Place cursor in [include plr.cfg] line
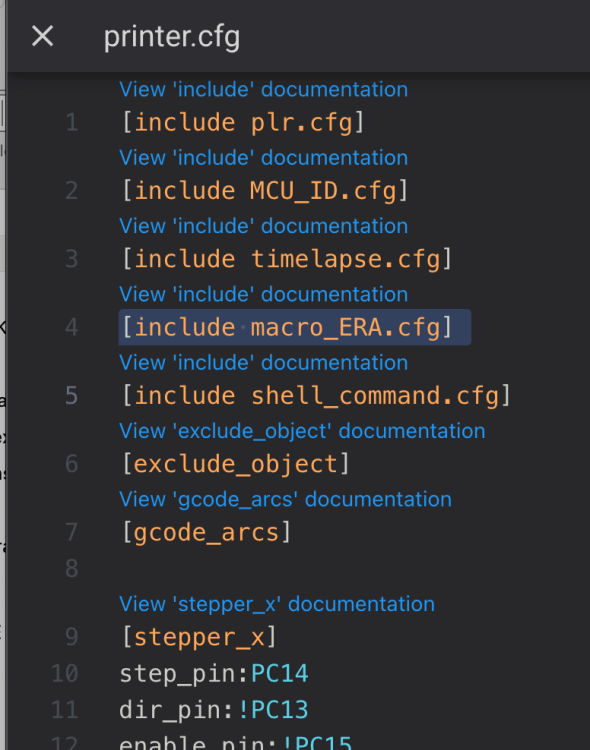Screen dimensions: 590x750 coord(243,123)
